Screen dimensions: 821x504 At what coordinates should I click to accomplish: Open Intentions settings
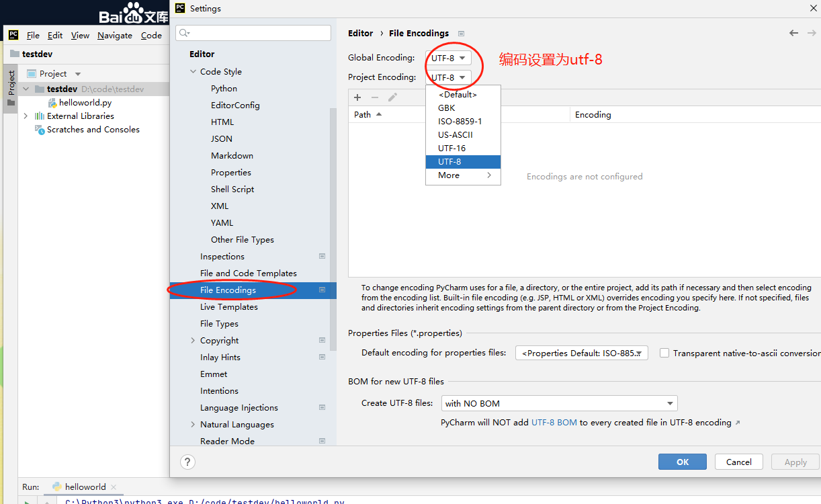(x=219, y=390)
